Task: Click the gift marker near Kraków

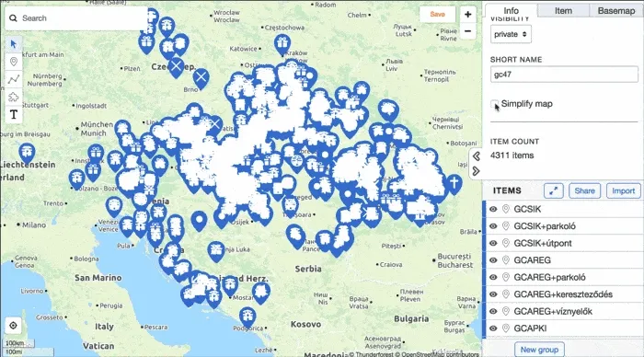Action: click(x=282, y=44)
